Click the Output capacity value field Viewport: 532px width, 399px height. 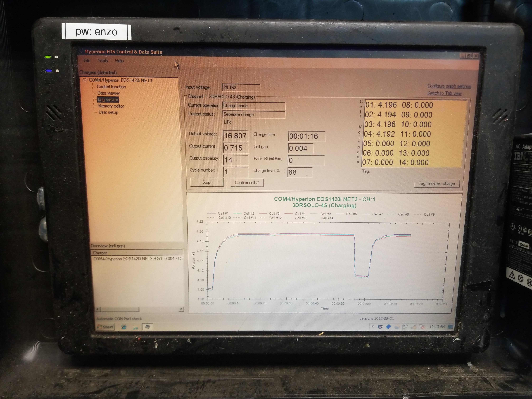[236, 160]
